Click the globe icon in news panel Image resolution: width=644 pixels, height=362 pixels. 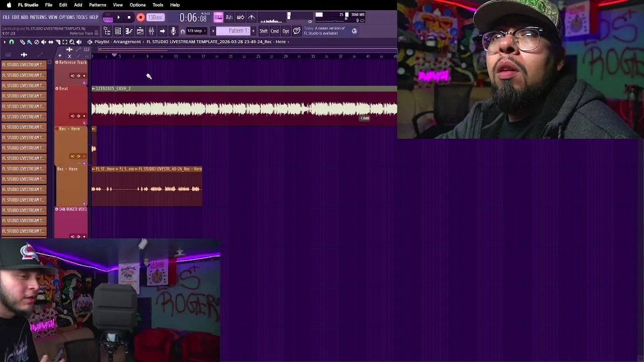click(354, 31)
